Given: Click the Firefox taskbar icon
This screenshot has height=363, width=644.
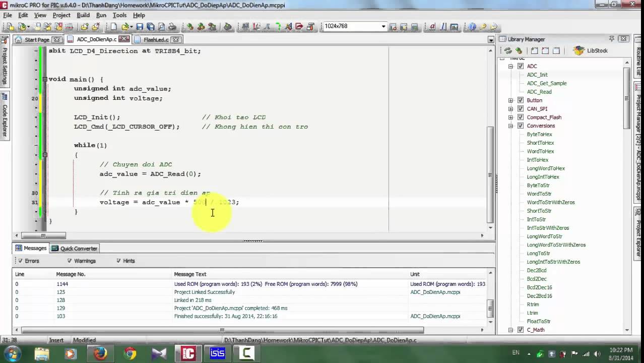Looking at the screenshot, I should (100, 353).
